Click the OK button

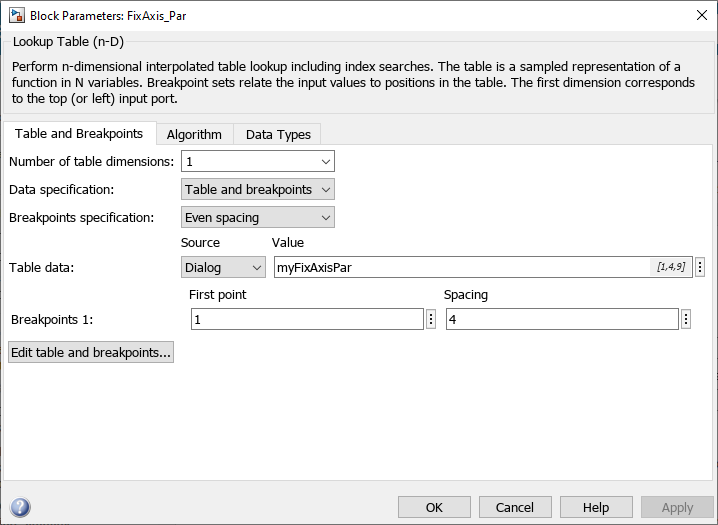pyautogui.click(x=434, y=507)
